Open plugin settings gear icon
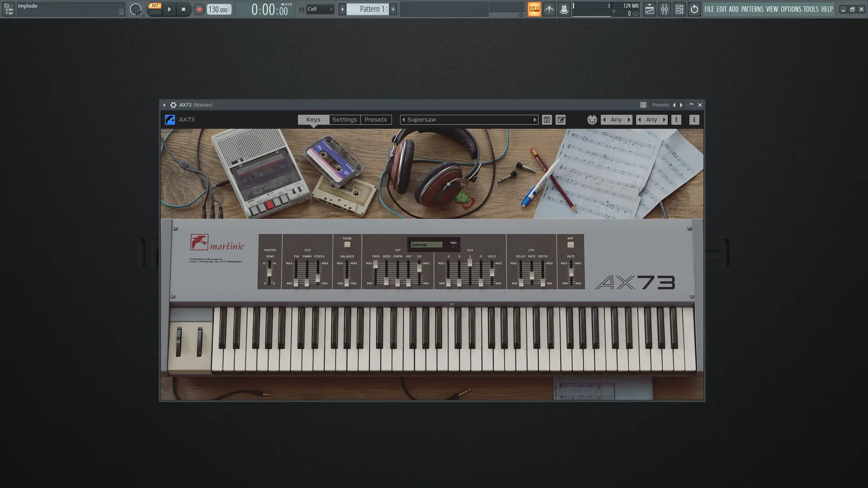 click(x=173, y=105)
